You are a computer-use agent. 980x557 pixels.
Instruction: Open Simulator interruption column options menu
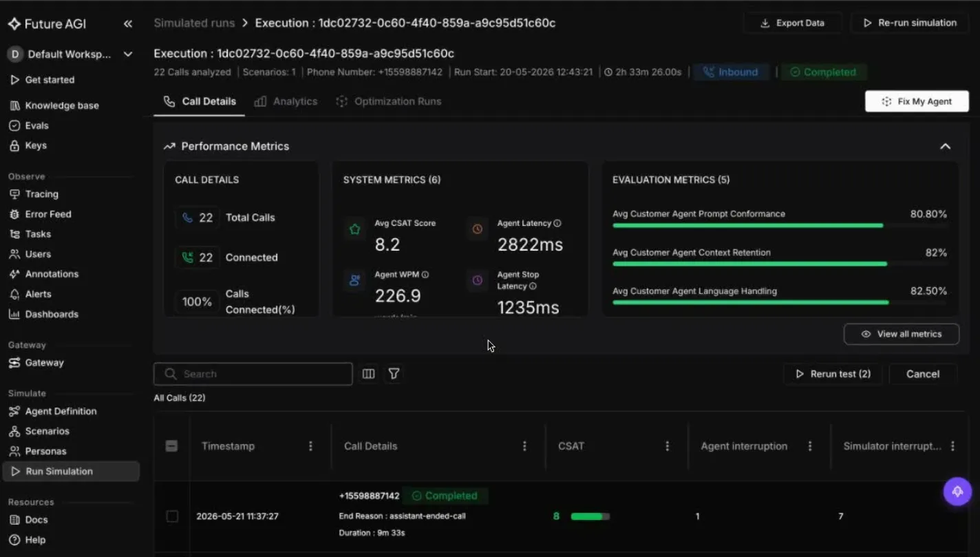[x=952, y=446]
